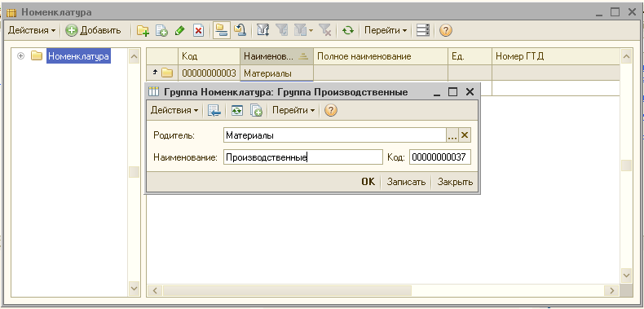Click the list scroll up arrow
This screenshot has width=644, height=309.
(626, 56)
